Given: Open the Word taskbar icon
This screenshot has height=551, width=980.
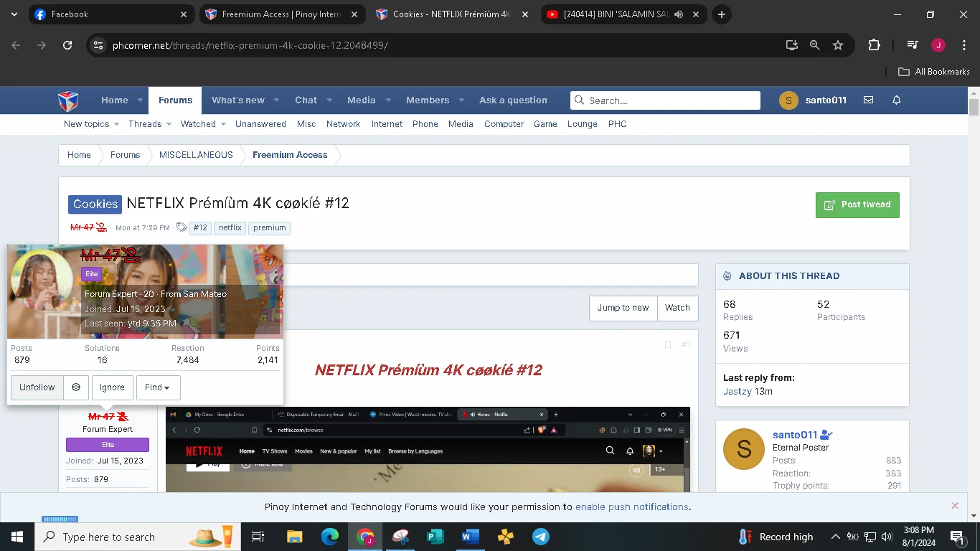Looking at the screenshot, I should pyautogui.click(x=471, y=537).
